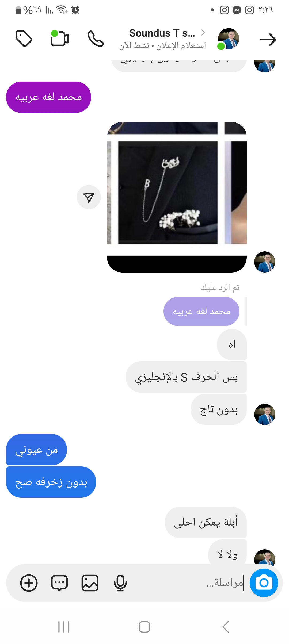Open the gallery image picker
Viewport: 289px width, 644px height.
click(x=90, y=583)
